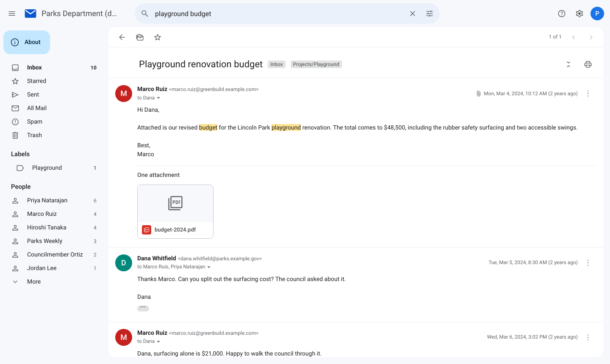Clear the search query with the X
610x364 pixels.
coord(413,14)
